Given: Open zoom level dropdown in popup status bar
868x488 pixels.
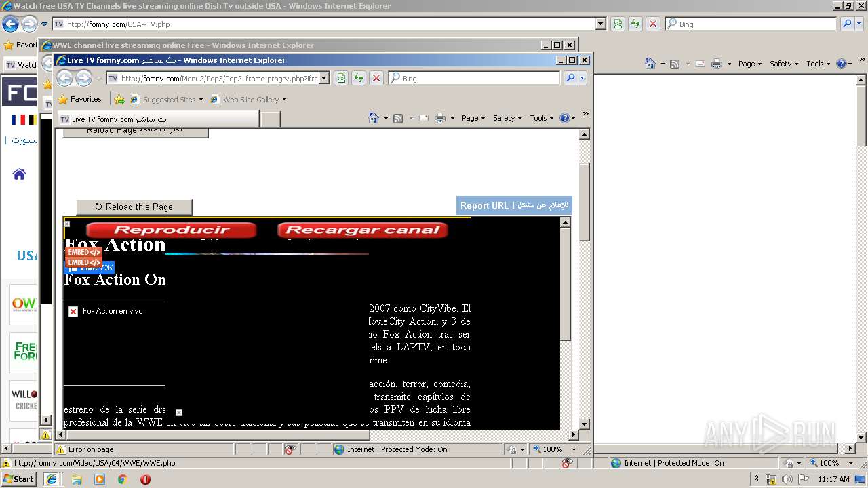Looking at the screenshot, I should coord(574,449).
